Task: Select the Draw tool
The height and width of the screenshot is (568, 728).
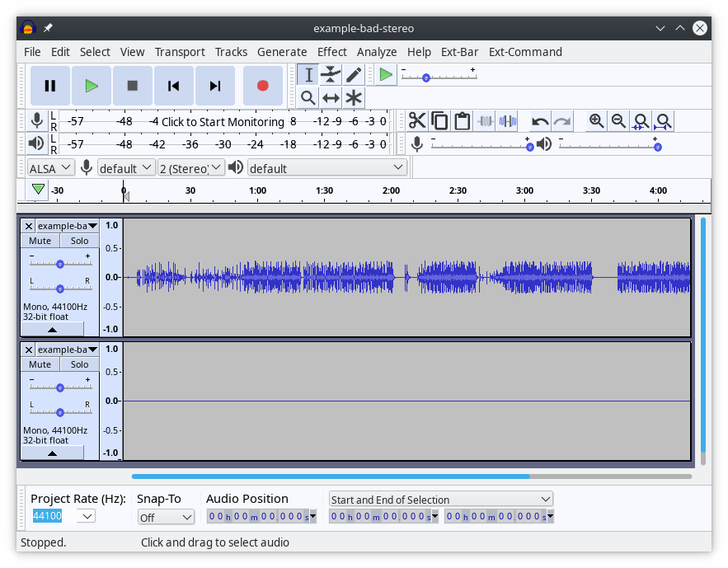Action: [352, 74]
